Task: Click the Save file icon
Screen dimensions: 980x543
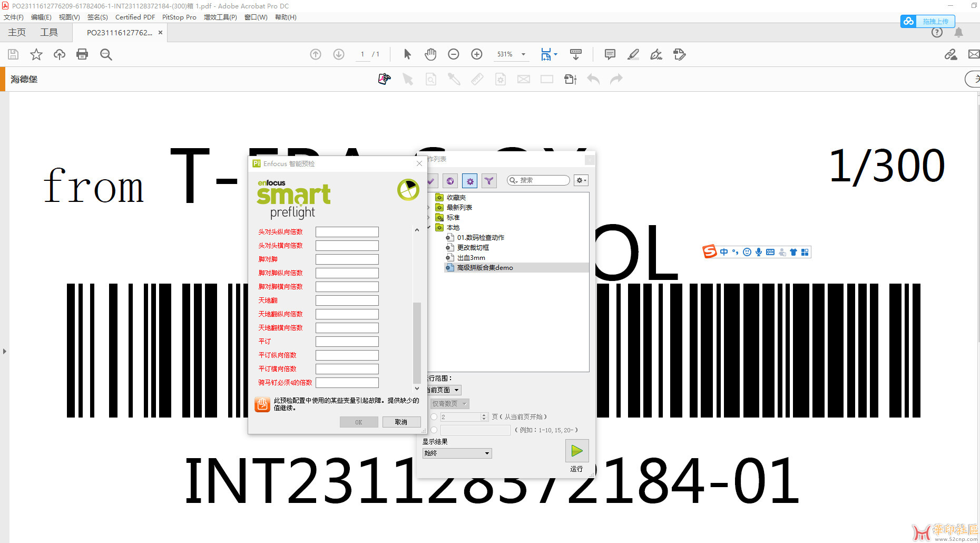Action: coord(13,54)
